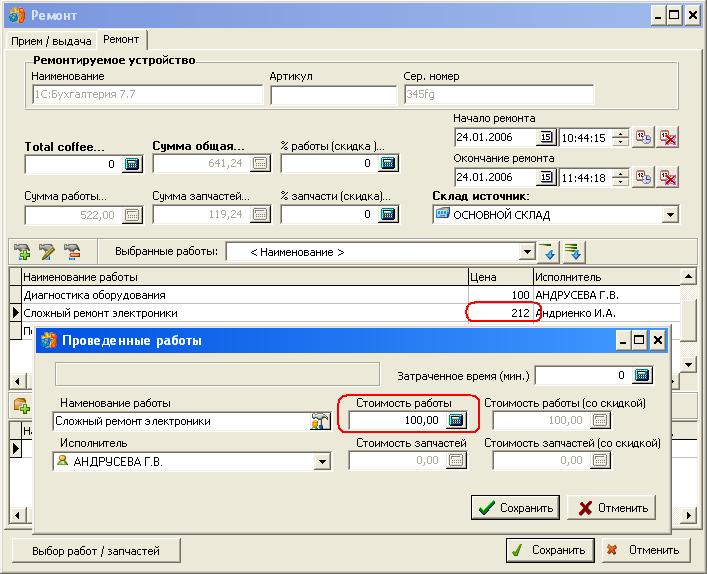This screenshot has height=574, width=707.
Task: Click calculator icon beside Затраченное время
Action: pyautogui.click(x=643, y=375)
